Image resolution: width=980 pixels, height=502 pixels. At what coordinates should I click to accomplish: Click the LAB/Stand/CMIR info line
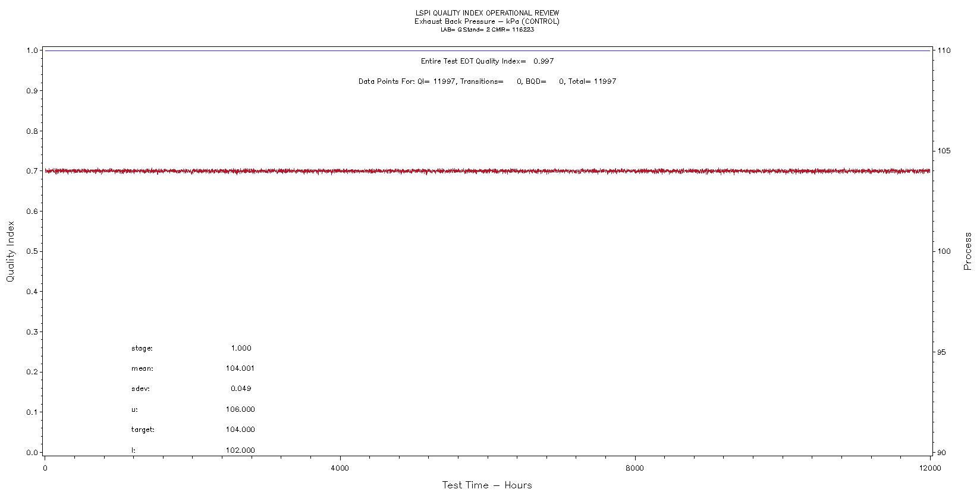pyautogui.click(x=487, y=30)
